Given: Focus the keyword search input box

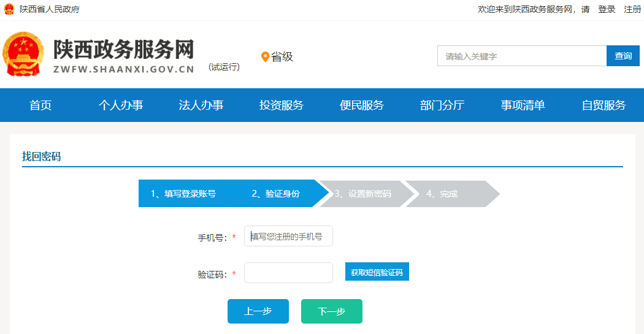Looking at the screenshot, I should [521, 56].
